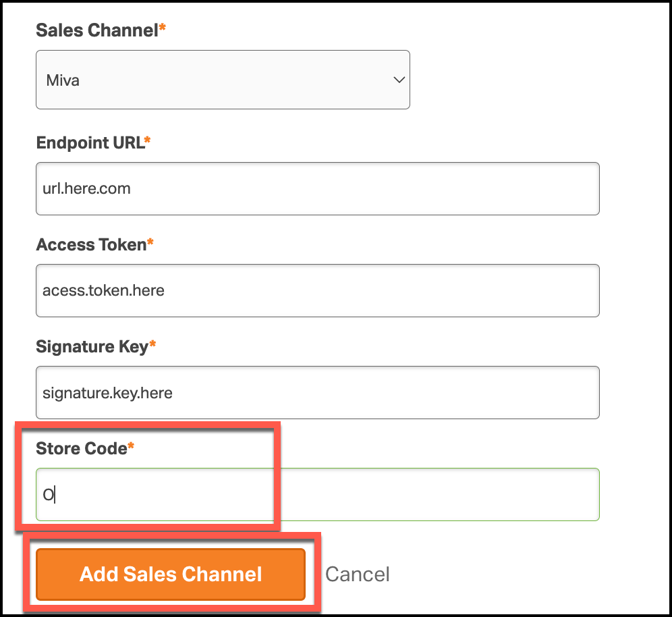Click the orange asterisk beside Sales Channel
This screenshot has height=617, width=672.
tap(162, 28)
